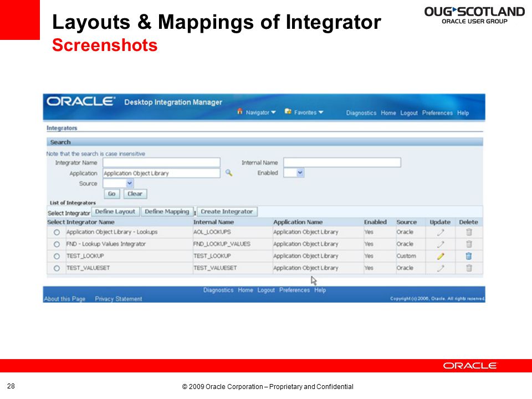
Task: Click the update pencil for Application Object Library - Lookups
Action: coord(441,232)
